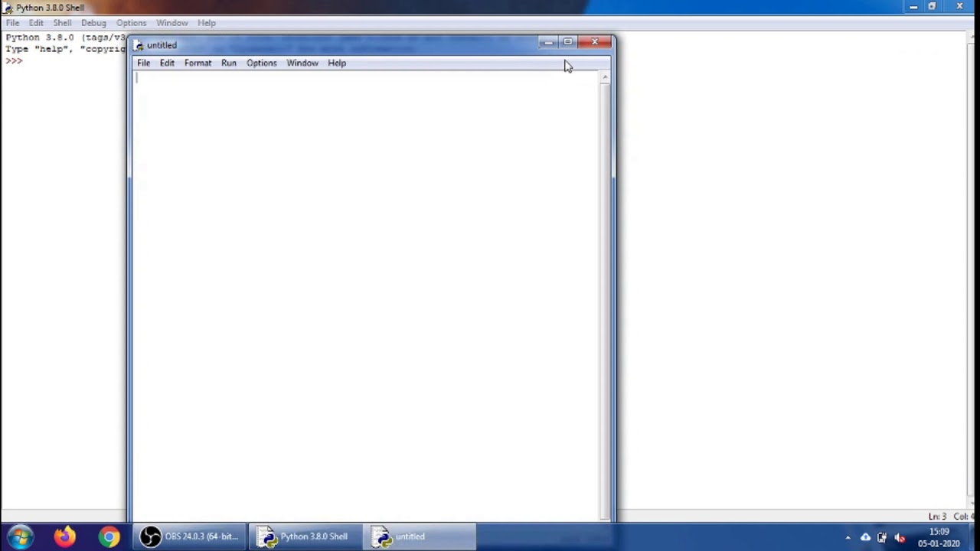Click the Python icon in untitled title bar

139,45
